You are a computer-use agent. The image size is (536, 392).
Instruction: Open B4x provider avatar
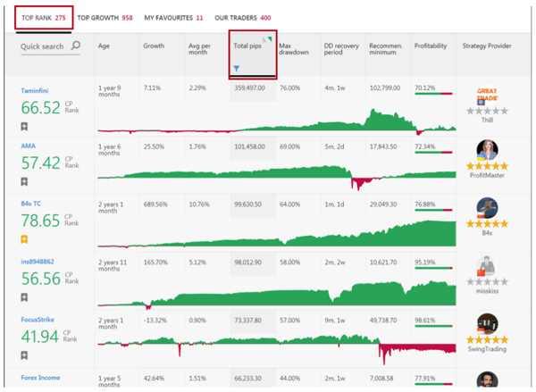488,208
